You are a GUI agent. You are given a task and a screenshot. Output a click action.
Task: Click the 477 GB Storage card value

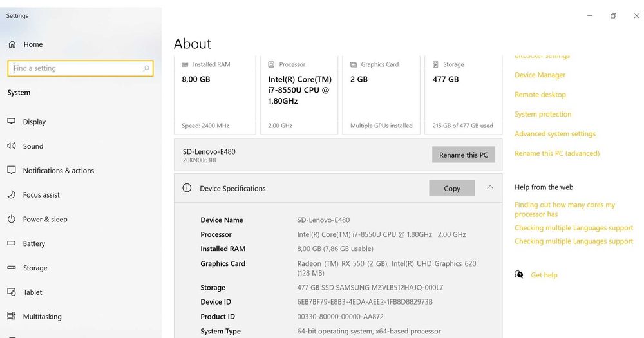click(x=445, y=79)
